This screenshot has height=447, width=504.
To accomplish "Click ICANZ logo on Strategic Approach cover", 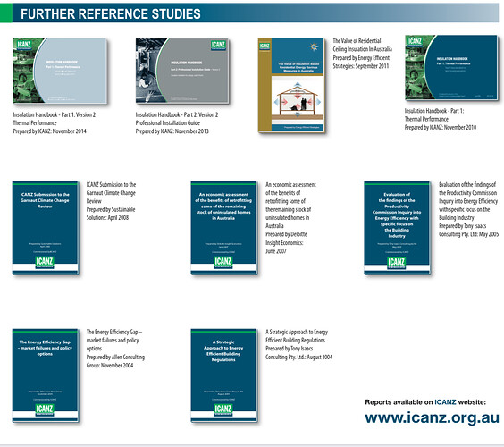I will click(223, 409).
